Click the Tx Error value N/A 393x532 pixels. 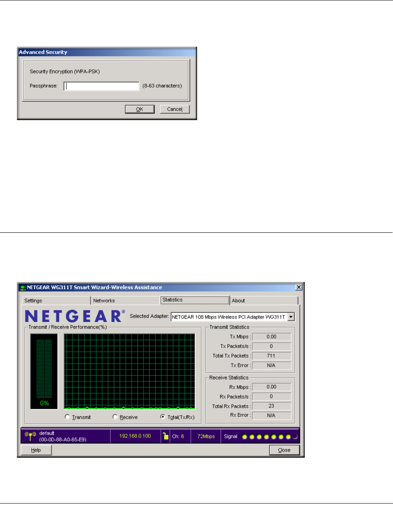pos(271,365)
